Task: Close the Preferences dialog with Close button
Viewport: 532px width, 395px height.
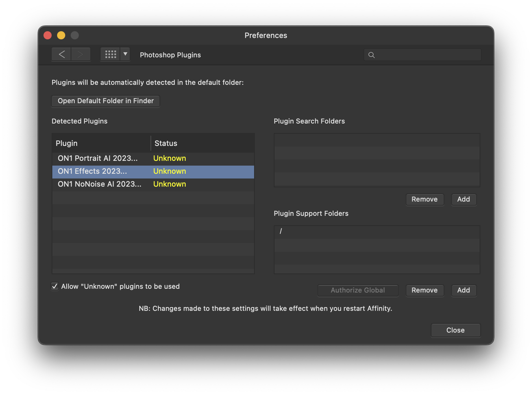Action: pos(456,331)
